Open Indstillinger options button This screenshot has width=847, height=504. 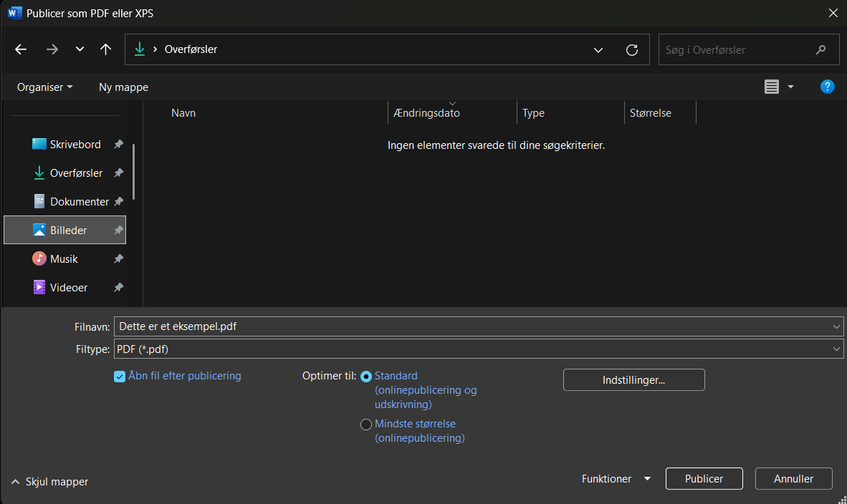click(633, 380)
